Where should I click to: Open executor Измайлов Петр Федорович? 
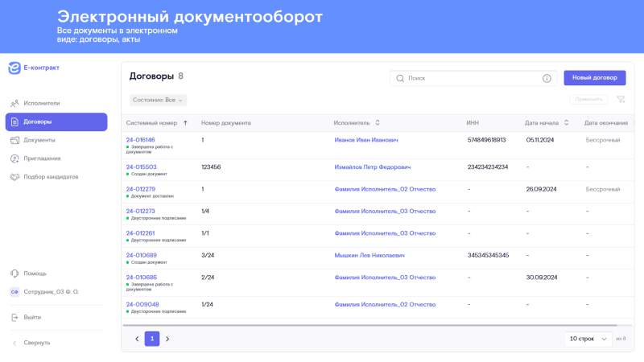[373, 167]
